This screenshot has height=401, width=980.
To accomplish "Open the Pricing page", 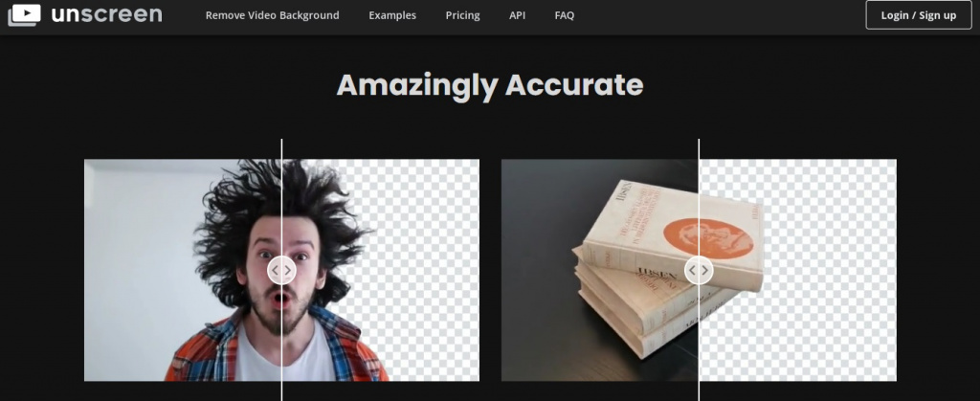I will [x=462, y=15].
